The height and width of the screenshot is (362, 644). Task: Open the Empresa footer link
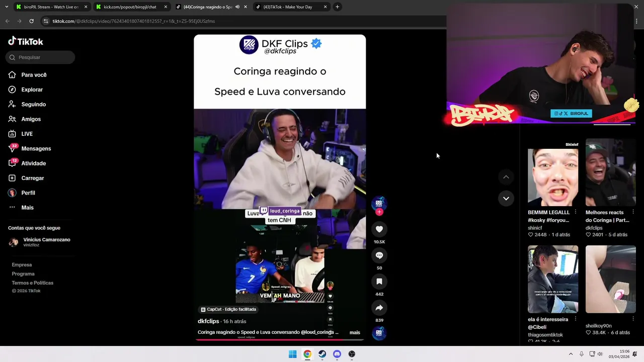click(22, 264)
